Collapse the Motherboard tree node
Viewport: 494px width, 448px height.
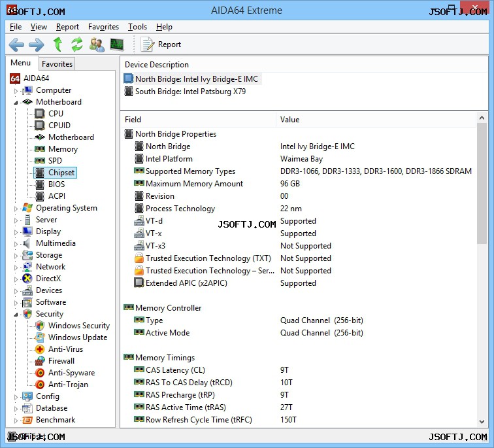tap(16, 103)
